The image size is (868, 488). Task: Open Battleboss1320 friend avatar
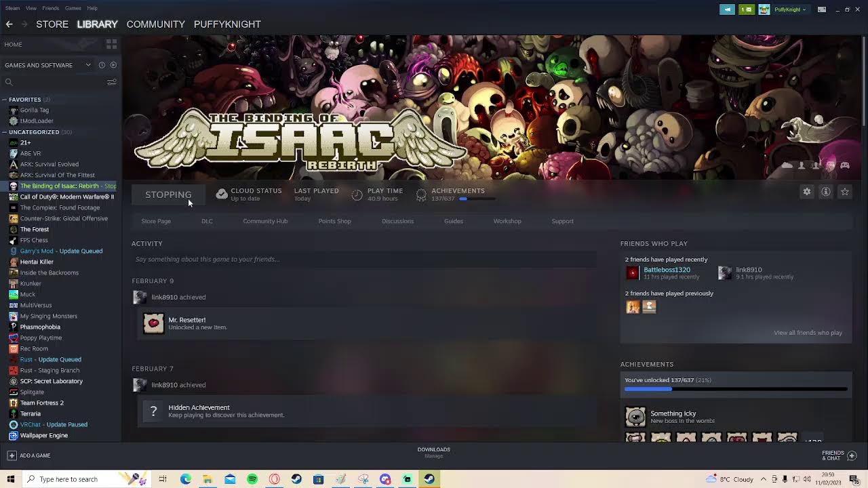click(x=633, y=272)
